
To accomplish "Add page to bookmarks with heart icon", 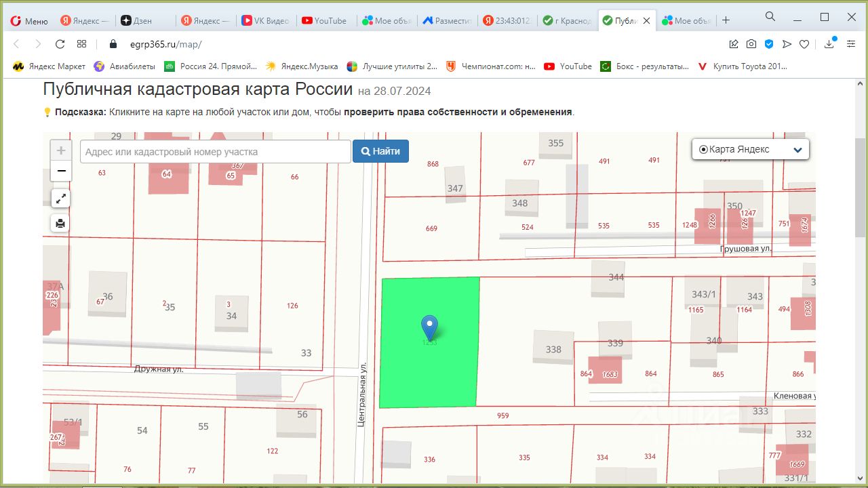I will tap(804, 44).
